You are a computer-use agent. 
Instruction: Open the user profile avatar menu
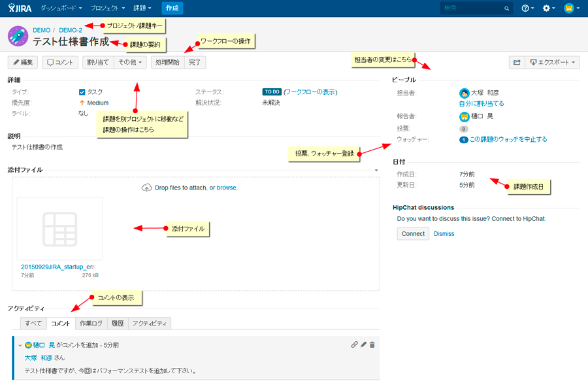[x=572, y=8]
